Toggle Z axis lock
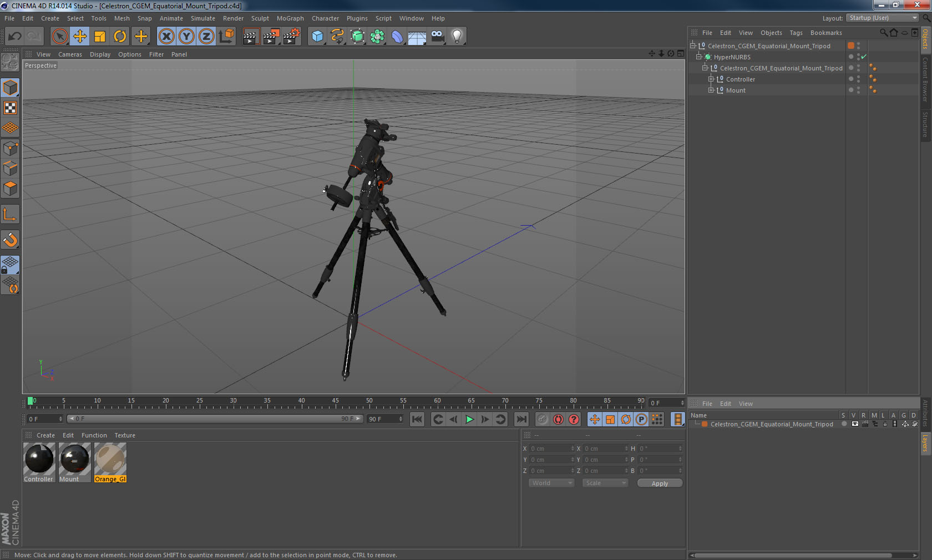The height and width of the screenshot is (560, 932). pyautogui.click(x=206, y=37)
